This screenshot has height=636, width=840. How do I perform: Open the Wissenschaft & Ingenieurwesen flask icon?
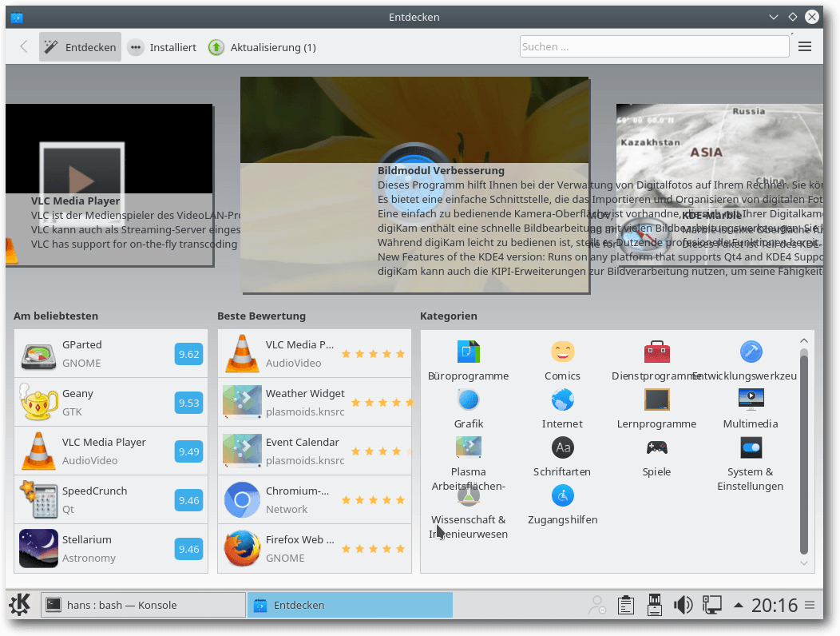tap(468, 495)
